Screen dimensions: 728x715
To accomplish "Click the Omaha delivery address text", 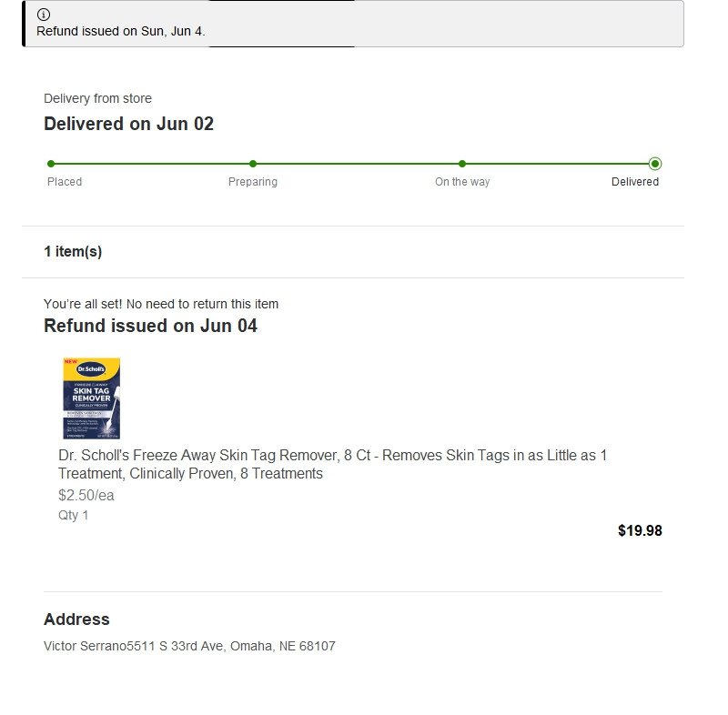I will pos(189,646).
